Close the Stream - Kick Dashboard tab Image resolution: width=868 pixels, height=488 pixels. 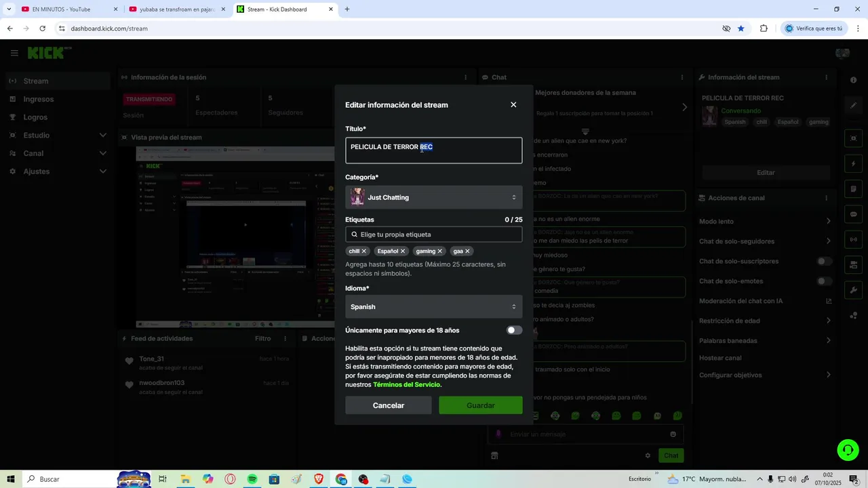pos(331,9)
